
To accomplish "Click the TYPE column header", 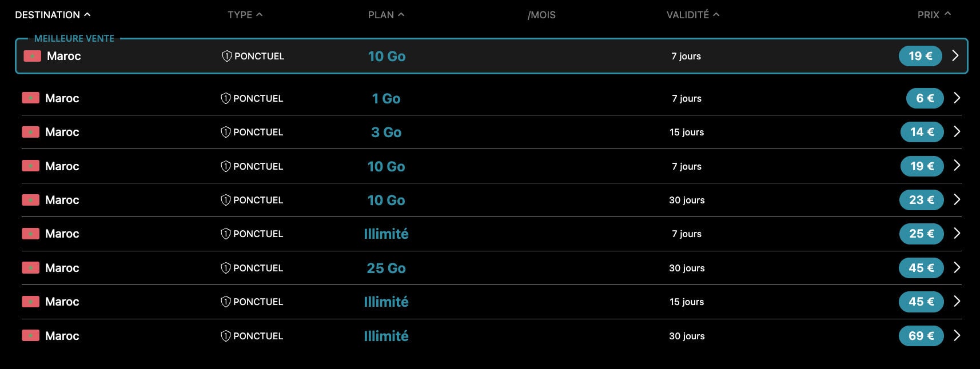I will coord(240,15).
